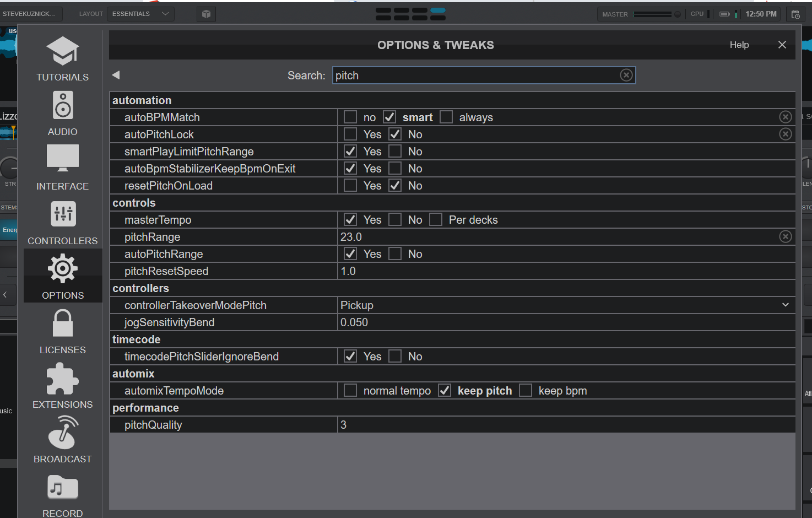The width and height of the screenshot is (812, 518).
Task: Reset pitchRange to default
Action: coord(786,236)
